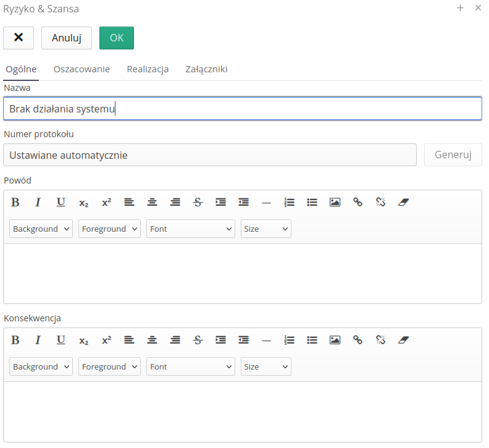Center align text in Konsekwencja editor

(152, 340)
